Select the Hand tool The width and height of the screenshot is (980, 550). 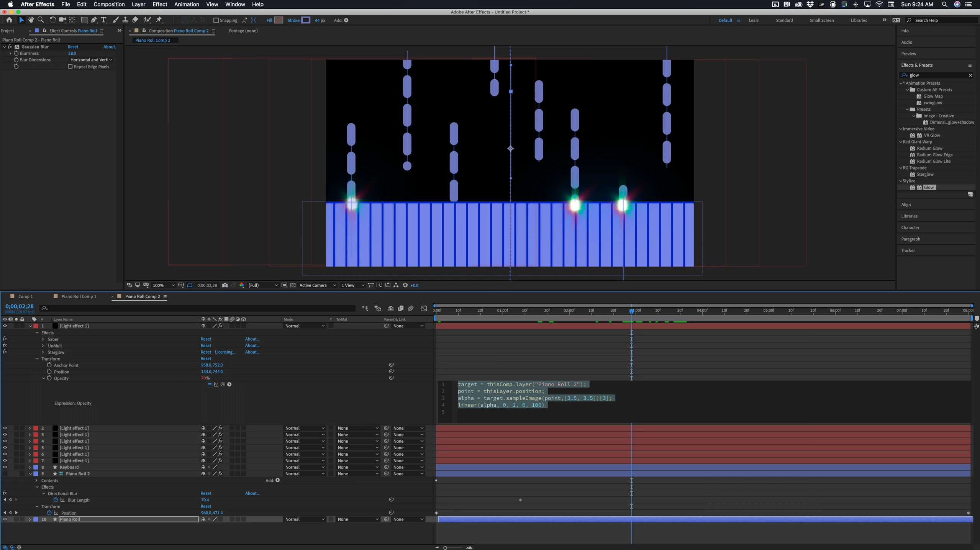tap(31, 20)
